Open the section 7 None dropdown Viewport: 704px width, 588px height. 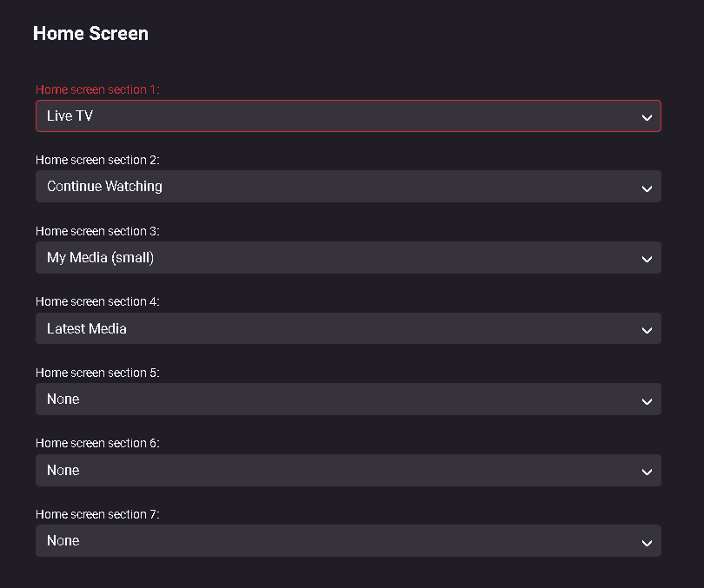[x=348, y=541]
